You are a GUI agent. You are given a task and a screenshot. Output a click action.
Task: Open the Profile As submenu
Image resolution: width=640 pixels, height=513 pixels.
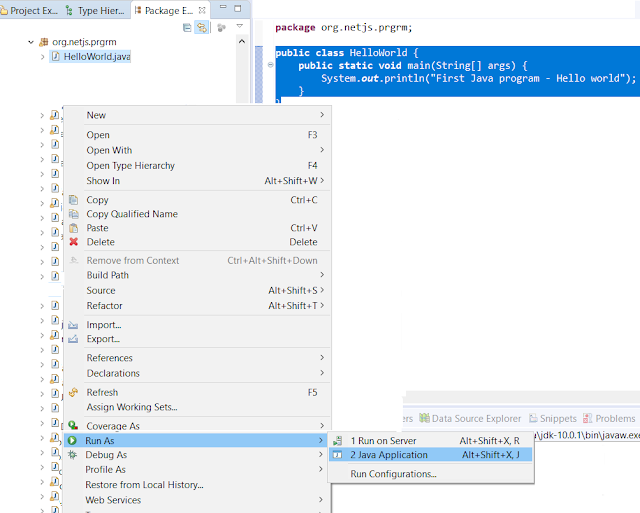pyautogui.click(x=196, y=470)
